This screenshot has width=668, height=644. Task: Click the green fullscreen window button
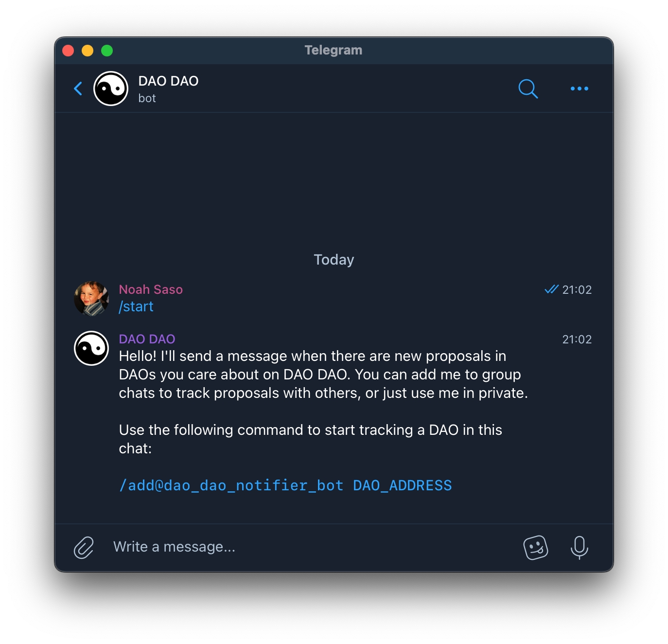coord(107,51)
